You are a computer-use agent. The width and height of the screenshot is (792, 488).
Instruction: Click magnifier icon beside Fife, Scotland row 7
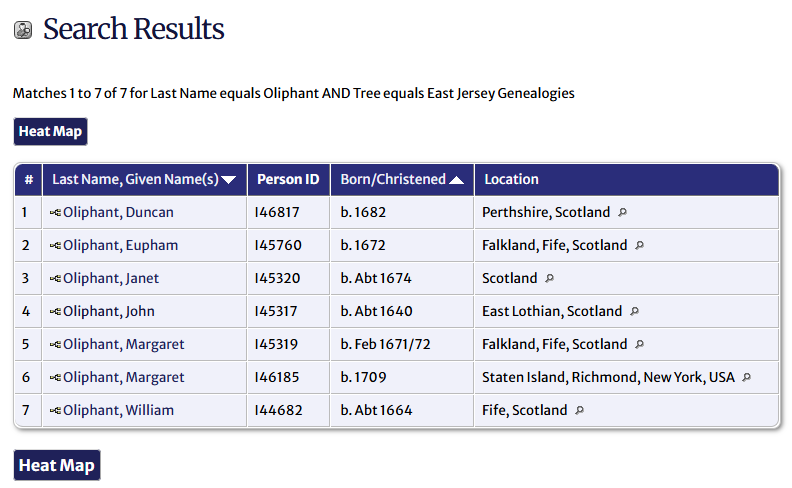(x=580, y=411)
